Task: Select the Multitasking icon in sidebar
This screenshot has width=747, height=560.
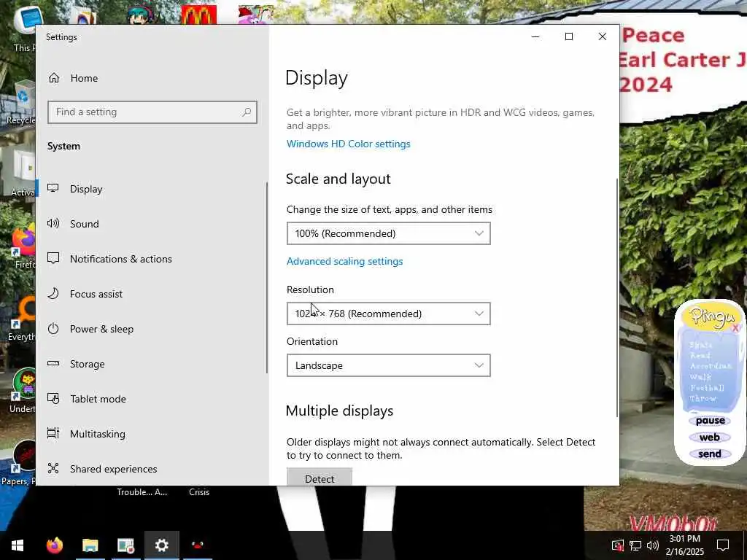Action: (53, 433)
